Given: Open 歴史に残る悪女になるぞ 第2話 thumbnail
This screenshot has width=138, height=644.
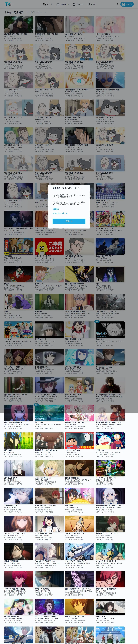Looking at the screenshot, I should point(80,330).
